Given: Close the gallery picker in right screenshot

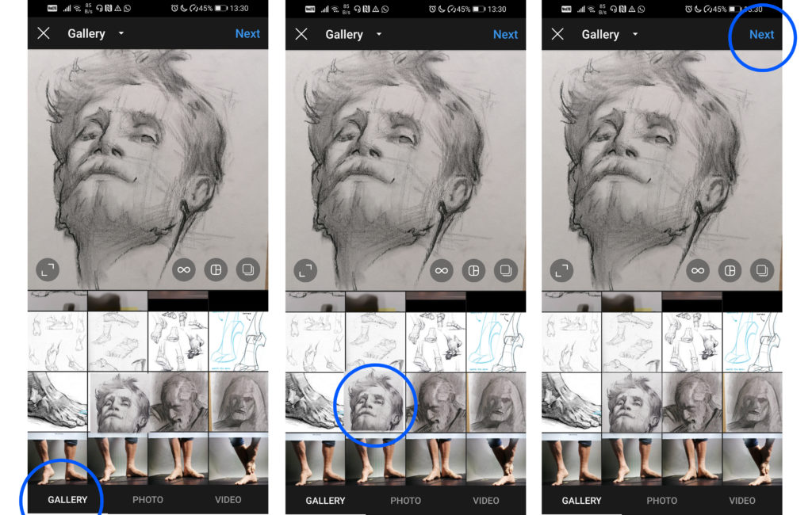Looking at the screenshot, I should click(557, 34).
